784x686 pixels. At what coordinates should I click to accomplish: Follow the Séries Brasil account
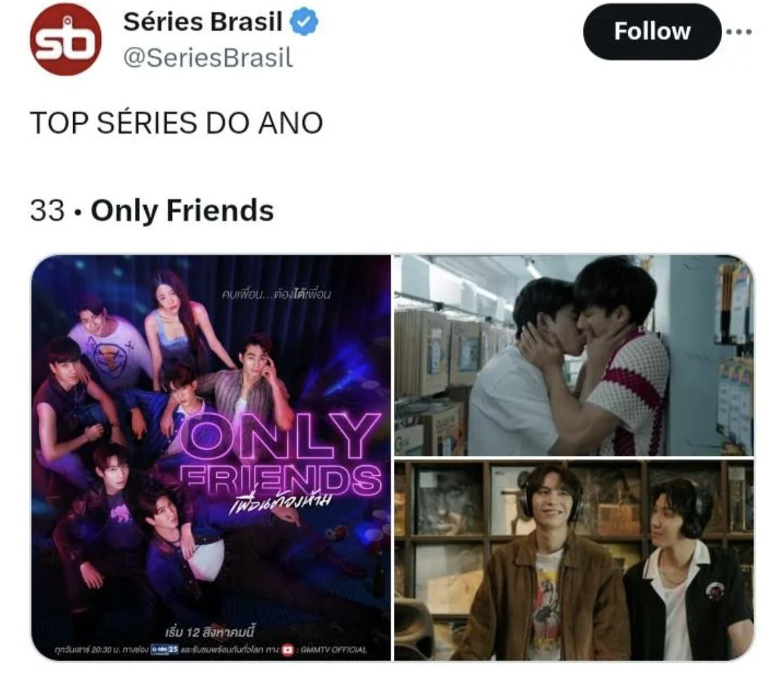(x=652, y=32)
